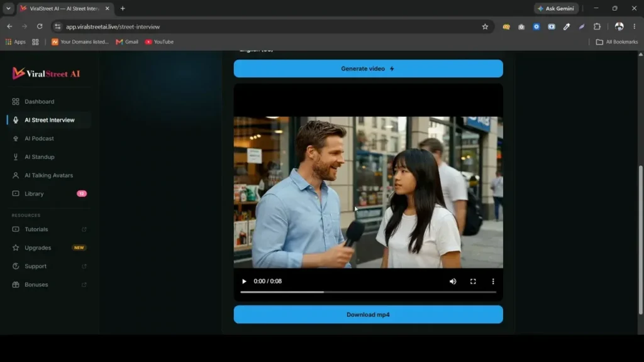The height and width of the screenshot is (362, 644).
Task: Open YouTube bookmark
Action: pos(159,42)
